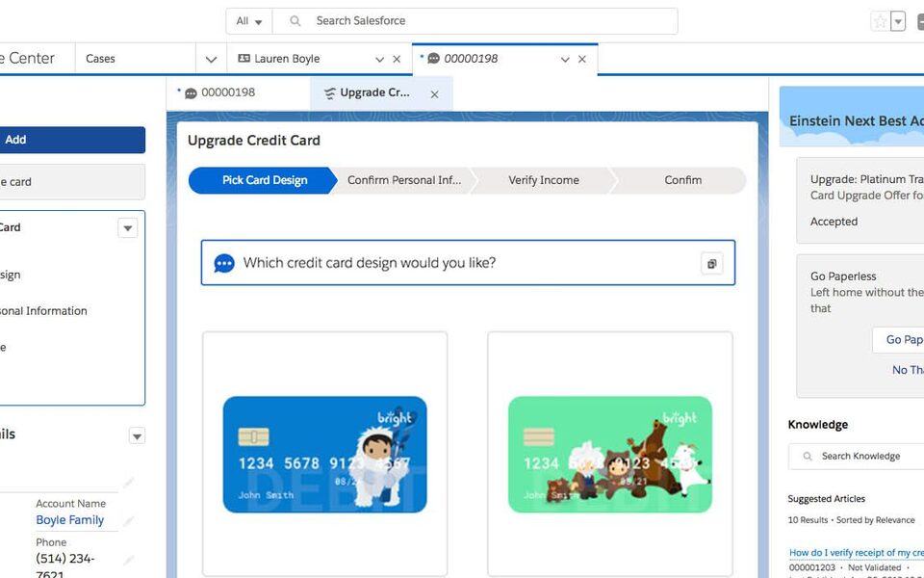Click the Upgrade: Platinum recommendation title
Image resolution: width=924 pixels, height=578 pixels.
click(x=867, y=179)
